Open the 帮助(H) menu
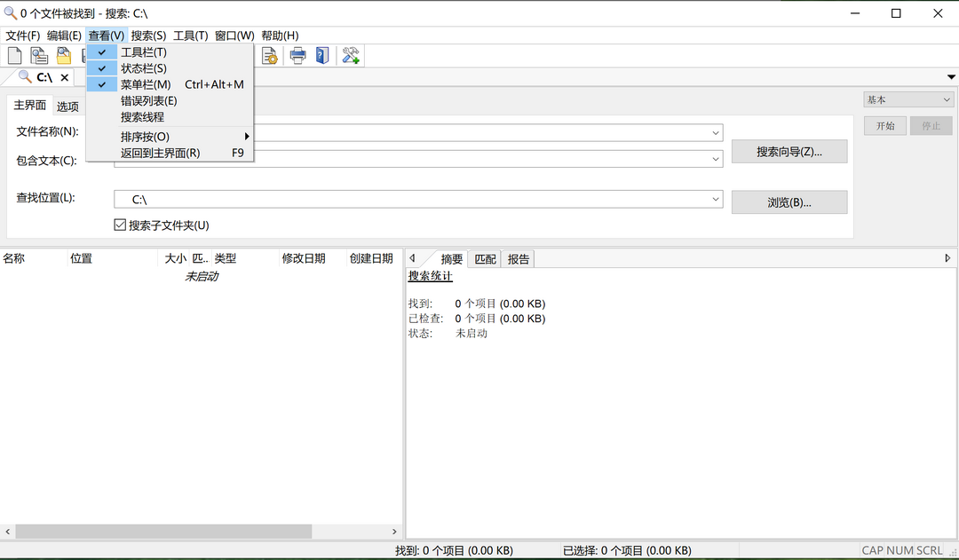Viewport: 959px width, 560px height. (279, 35)
